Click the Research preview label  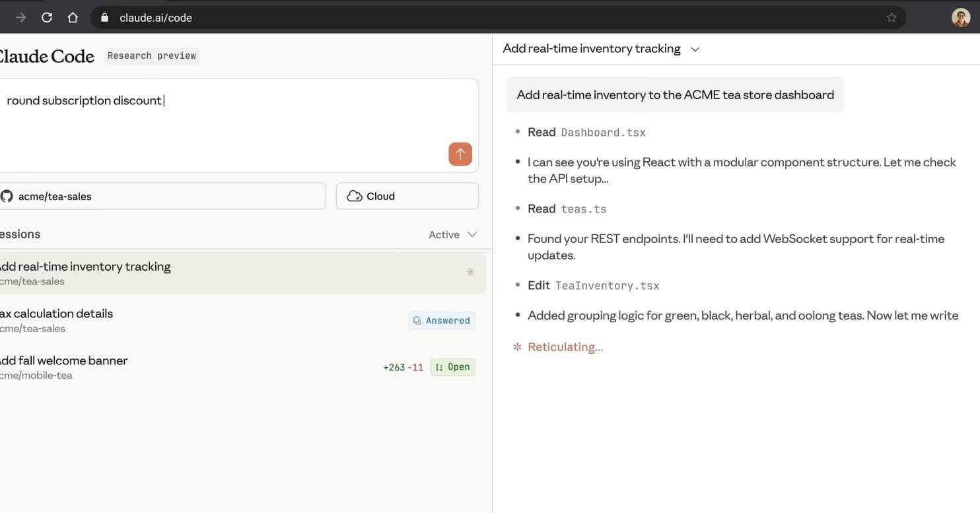coord(152,55)
